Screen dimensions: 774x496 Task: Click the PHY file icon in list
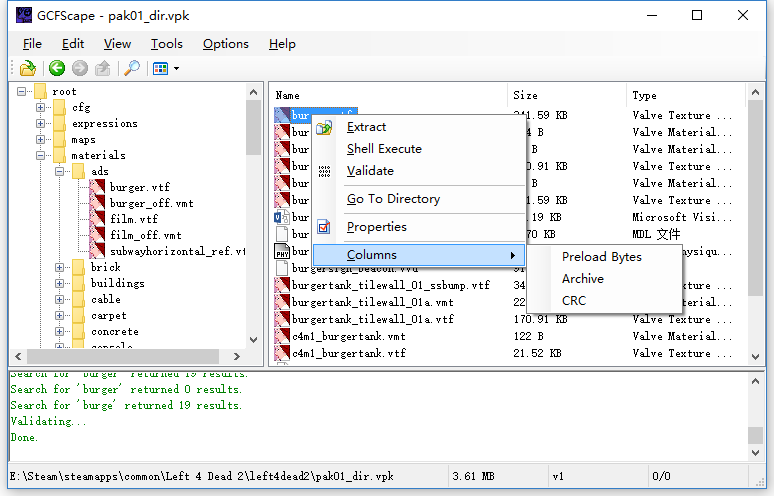click(x=282, y=251)
